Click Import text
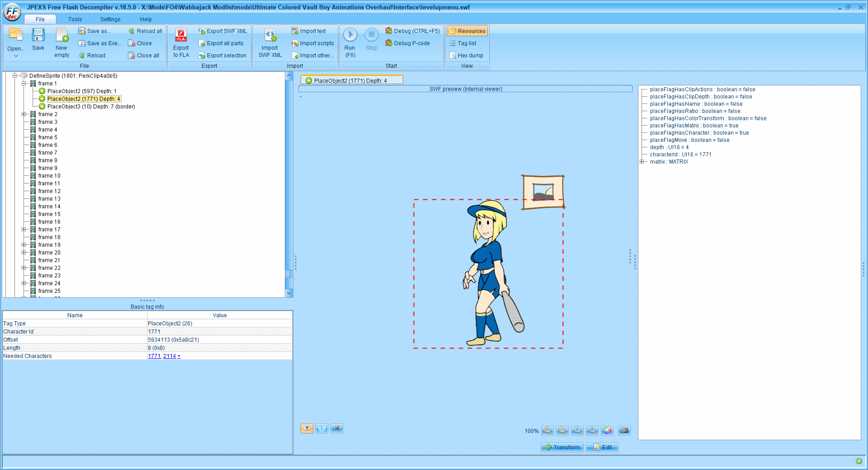868x470 pixels. [x=308, y=31]
